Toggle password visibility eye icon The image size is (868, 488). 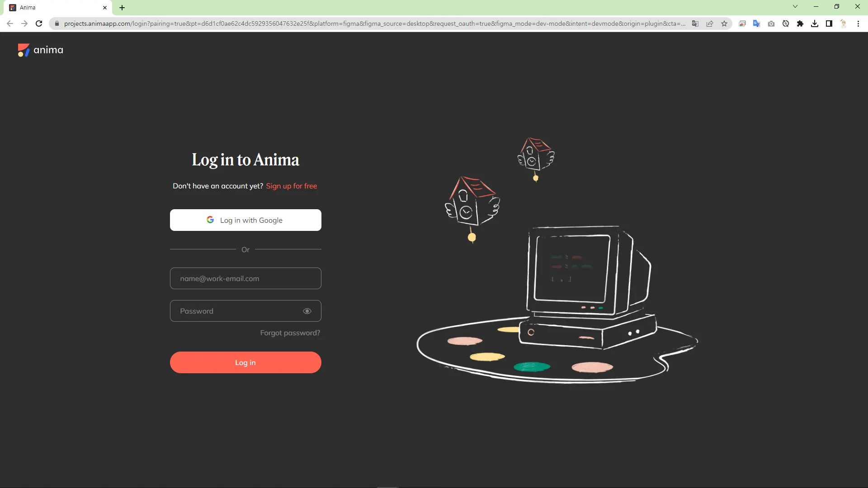307,311
